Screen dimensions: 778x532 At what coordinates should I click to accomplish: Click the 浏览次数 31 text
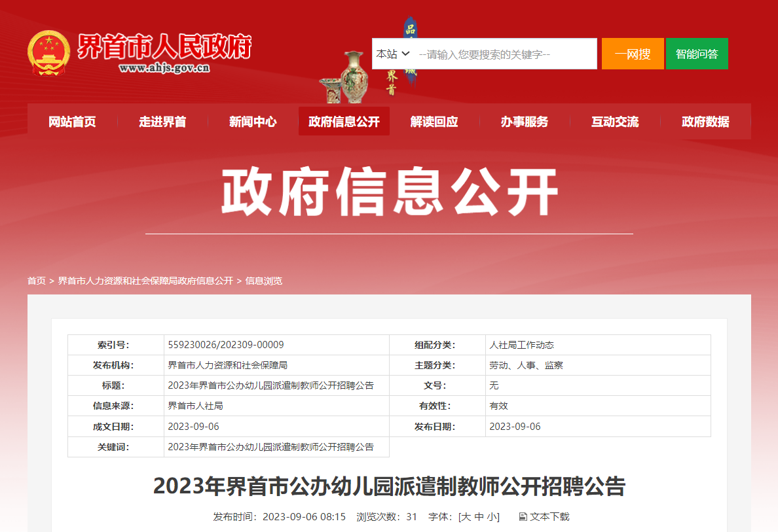coord(386,517)
